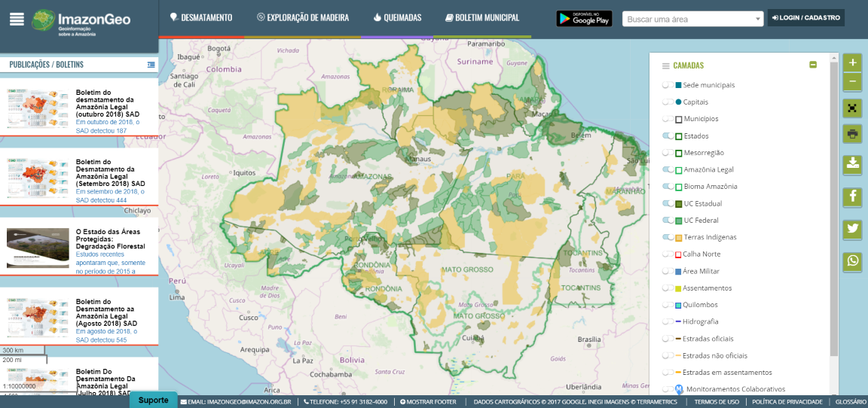Click the print map icon
Viewport: 868px width, 408px height.
click(x=852, y=135)
